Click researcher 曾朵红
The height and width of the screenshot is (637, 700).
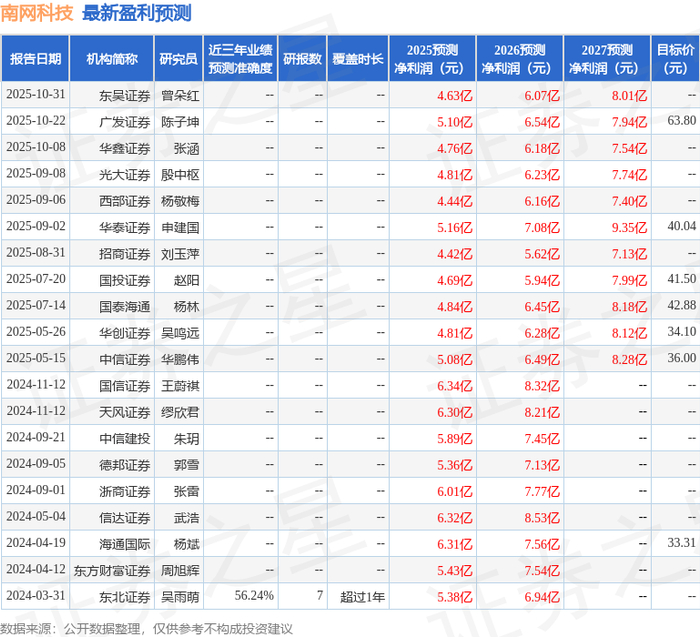click(x=180, y=96)
